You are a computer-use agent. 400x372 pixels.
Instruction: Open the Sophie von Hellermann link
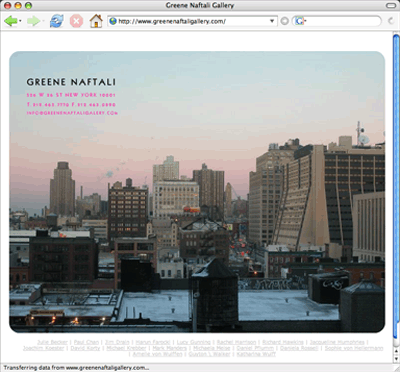[354, 348]
